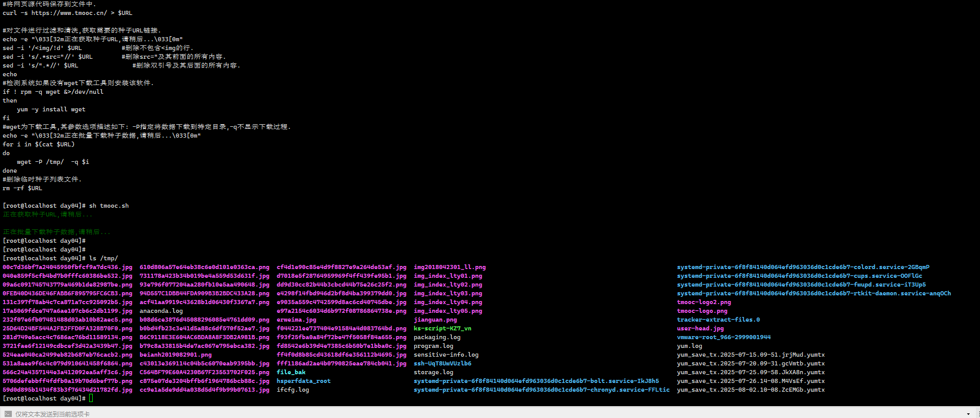Click the erweima.jpg file name
Screen dimensions: 980x418
pyautogui.click(x=296, y=320)
